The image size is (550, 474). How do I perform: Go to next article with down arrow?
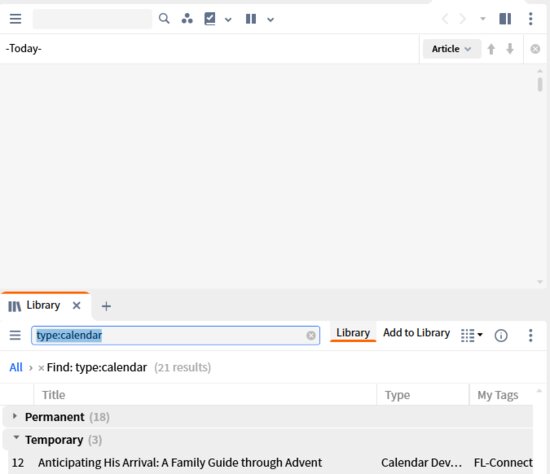[510, 49]
